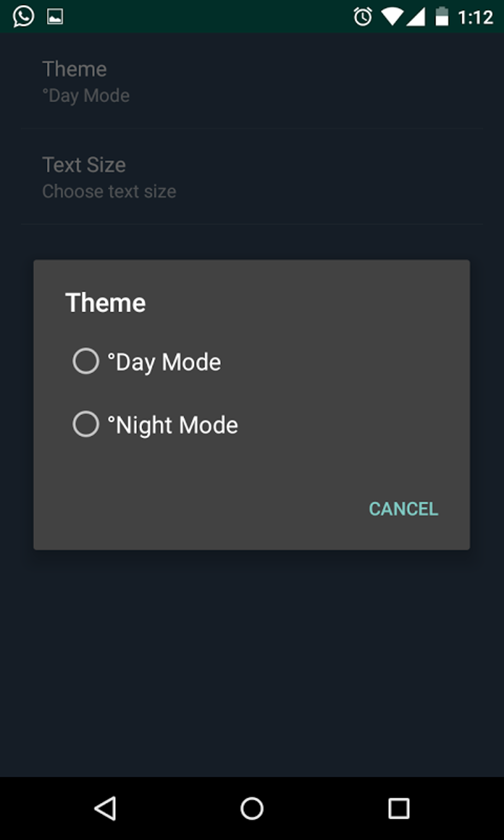Viewport: 504px width, 840px height.
Task: Tap the clock showing 1:12
Action: click(x=475, y=18)
